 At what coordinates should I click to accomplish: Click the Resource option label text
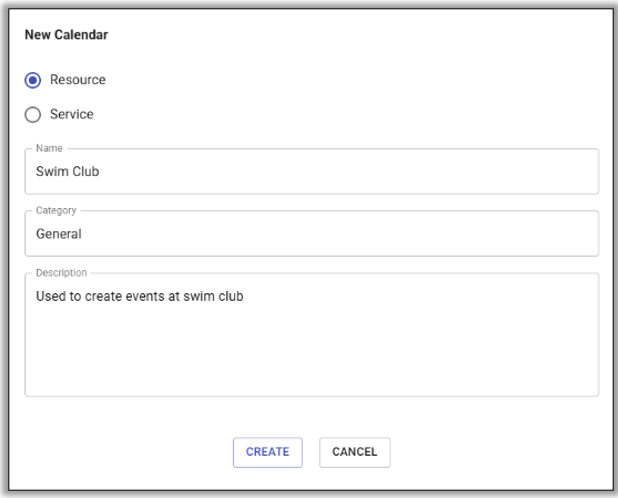click(x=77, y=80)
